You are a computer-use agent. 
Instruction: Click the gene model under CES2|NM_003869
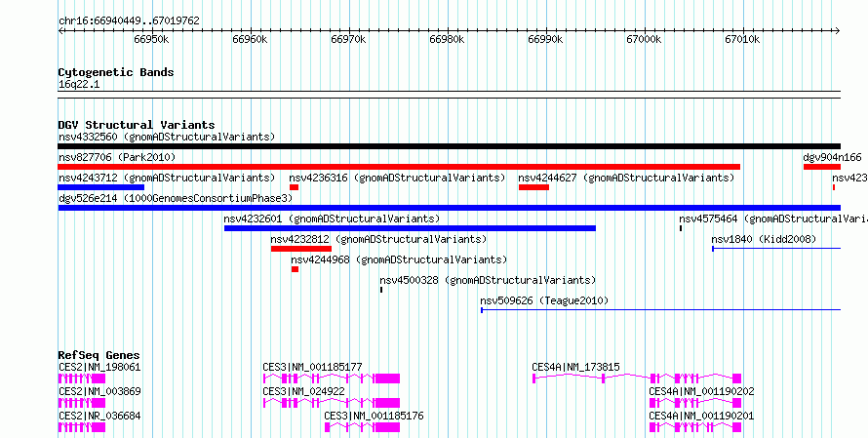coord(81,403)
